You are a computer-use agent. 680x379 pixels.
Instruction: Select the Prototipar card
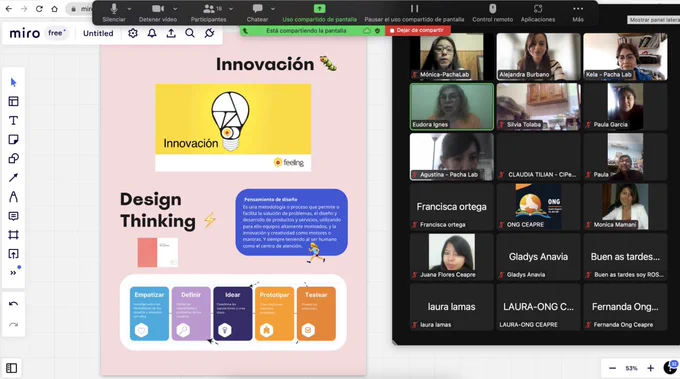(x=274, y=313)
